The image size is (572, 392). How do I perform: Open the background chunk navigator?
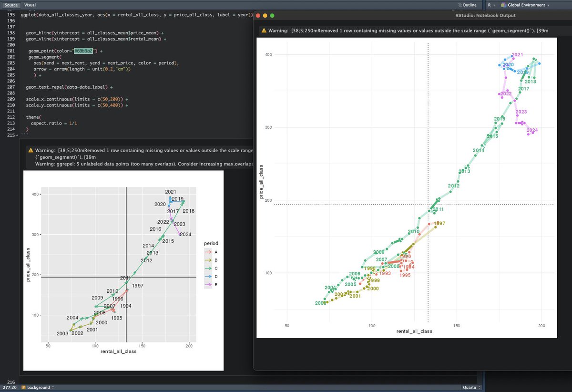pos(40,387)
